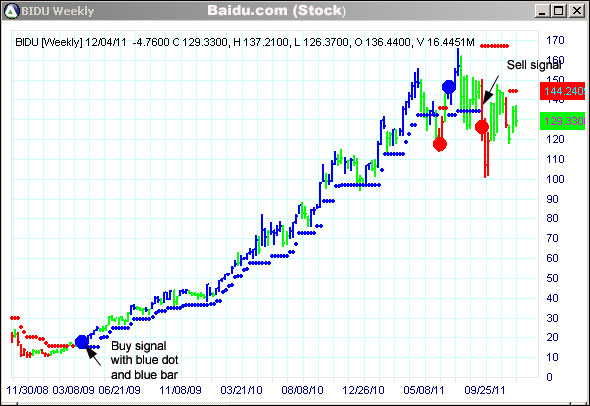
Task: Click the 50 price axis label
Action: [552, 278]
